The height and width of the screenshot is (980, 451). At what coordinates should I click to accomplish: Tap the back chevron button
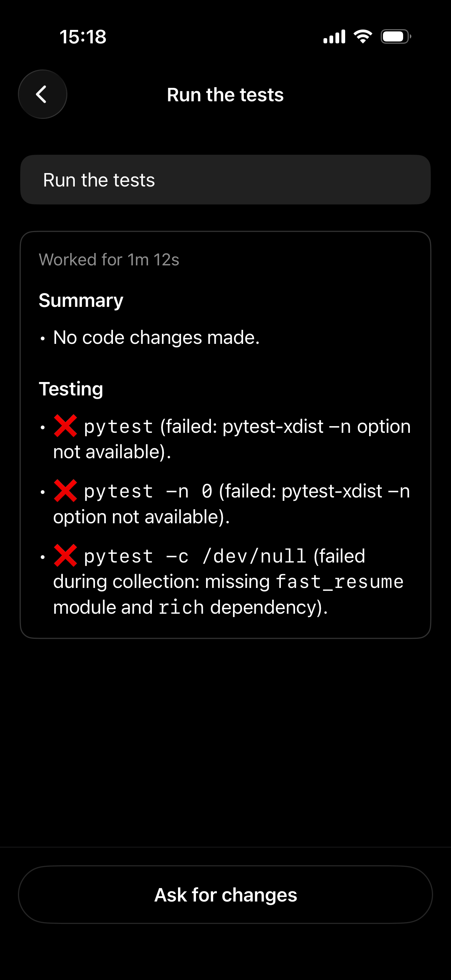pos(42,94)
